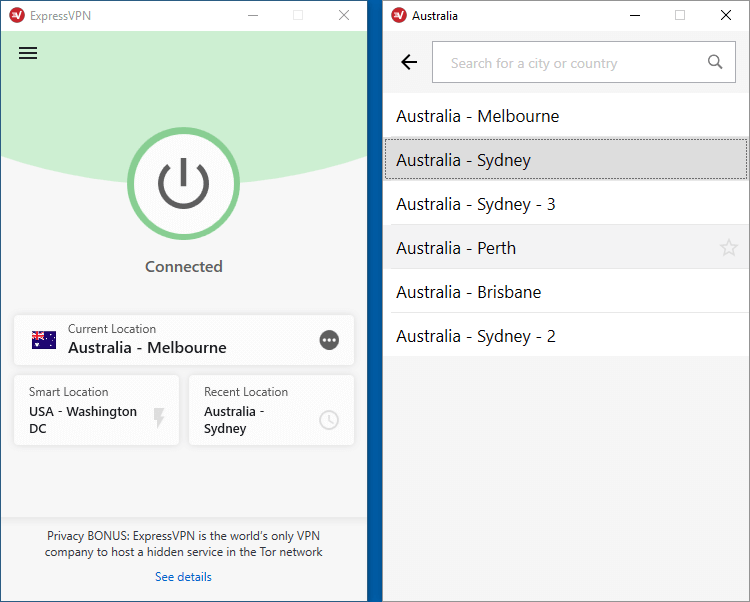Open the Current Location options ellipsis
The width and height of the screenshot is (750, 602).
pyautogui.click(x=329, y=340)
